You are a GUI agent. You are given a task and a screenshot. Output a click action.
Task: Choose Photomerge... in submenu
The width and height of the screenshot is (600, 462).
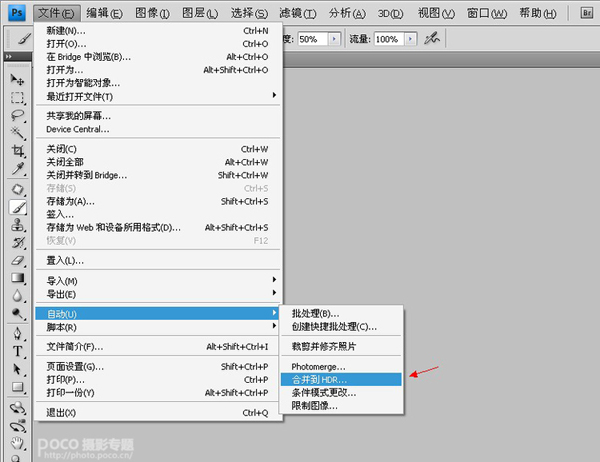pyautogui.click(x=341, y=367)
